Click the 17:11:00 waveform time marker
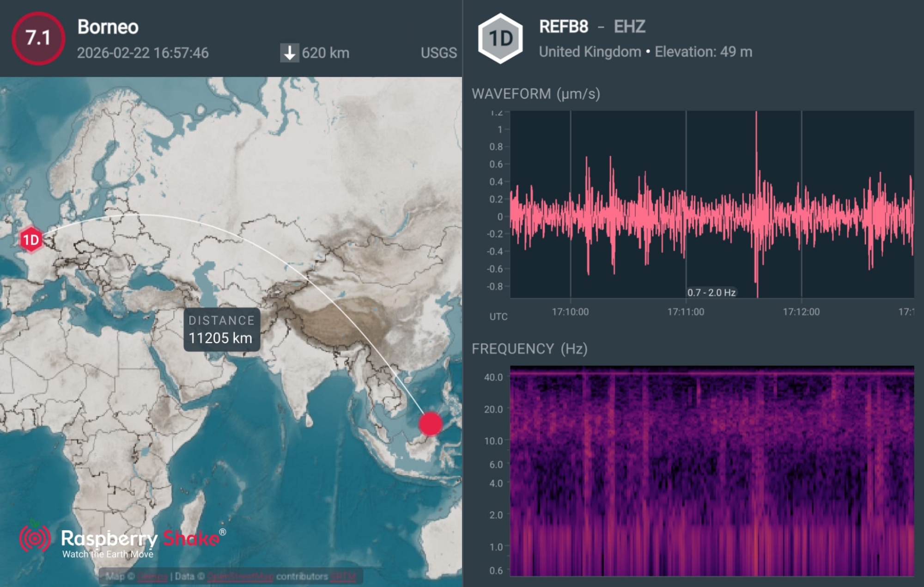This screenshot has width=924, height=587. click(686, 312)
